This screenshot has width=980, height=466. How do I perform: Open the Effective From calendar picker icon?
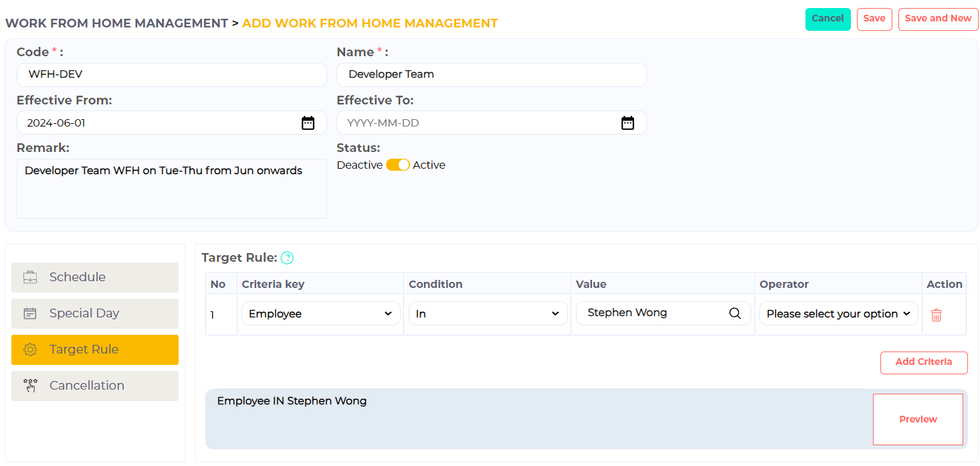pyautogui.click(x=308, y=123)
